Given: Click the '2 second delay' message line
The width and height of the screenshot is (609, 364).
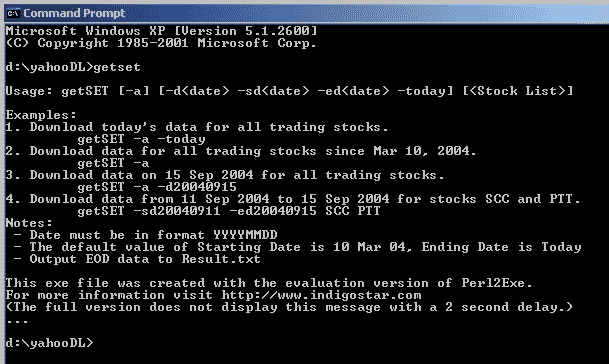Looking at the screenshot, I should coord(289,307).
